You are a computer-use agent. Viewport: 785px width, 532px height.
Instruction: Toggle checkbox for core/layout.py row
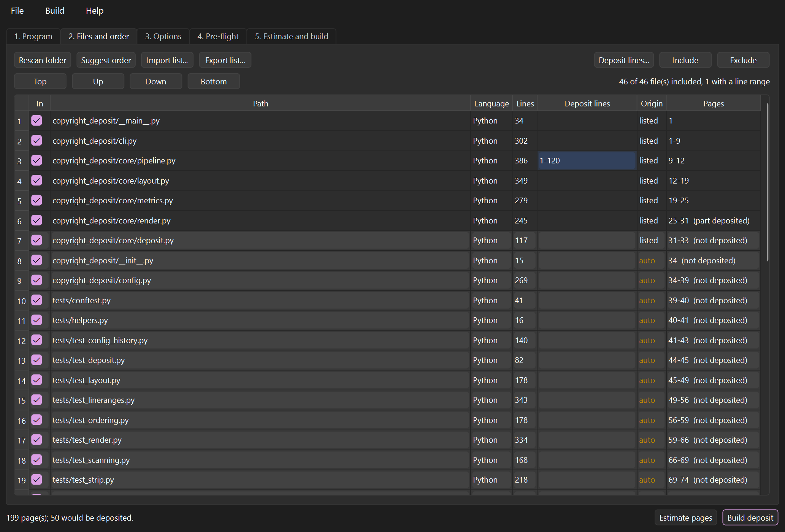tap(36, 180)
